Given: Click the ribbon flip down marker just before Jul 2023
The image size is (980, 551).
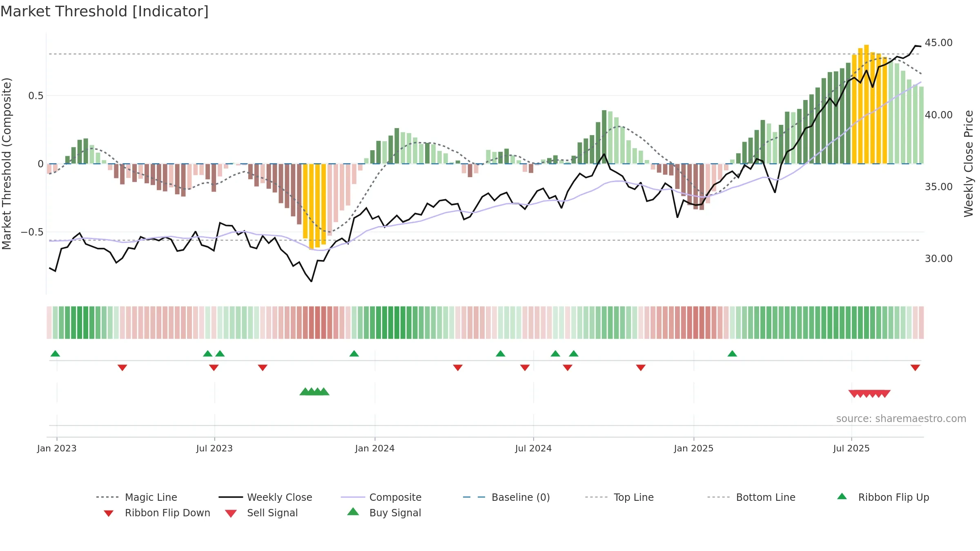Looking at the screenshot, I should click(214, 368).
